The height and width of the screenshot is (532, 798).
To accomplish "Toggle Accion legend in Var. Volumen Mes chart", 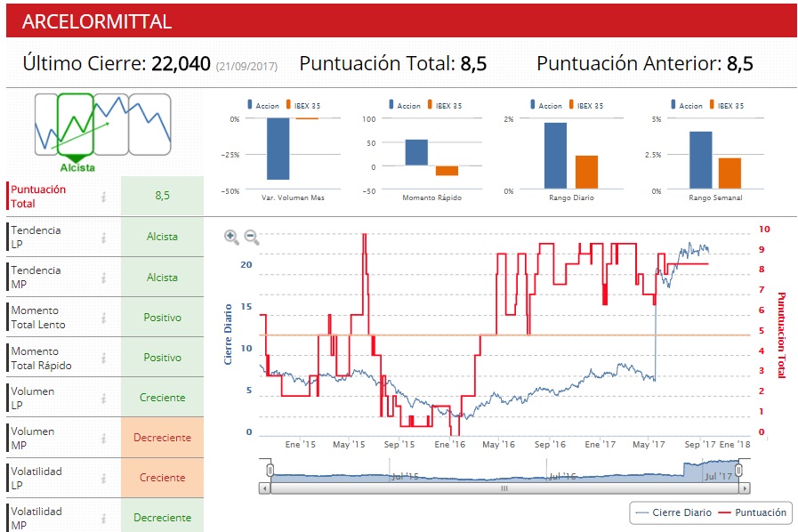I will pos(263,105).
